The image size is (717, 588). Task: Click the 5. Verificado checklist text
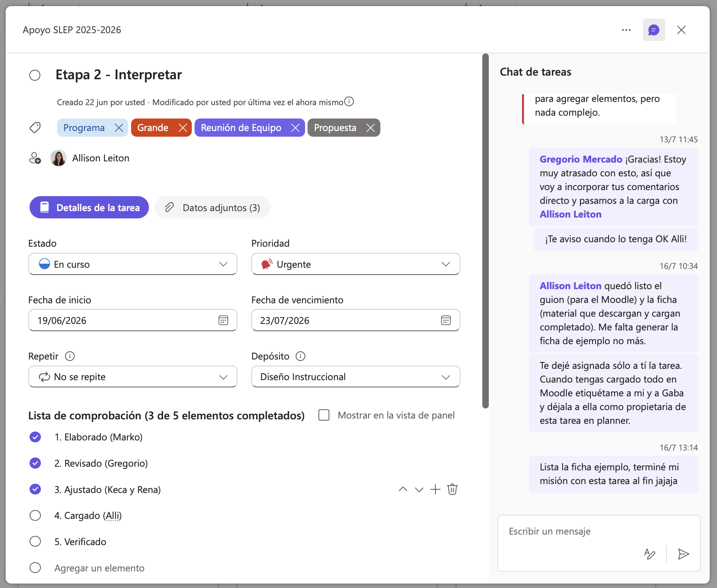81,542
